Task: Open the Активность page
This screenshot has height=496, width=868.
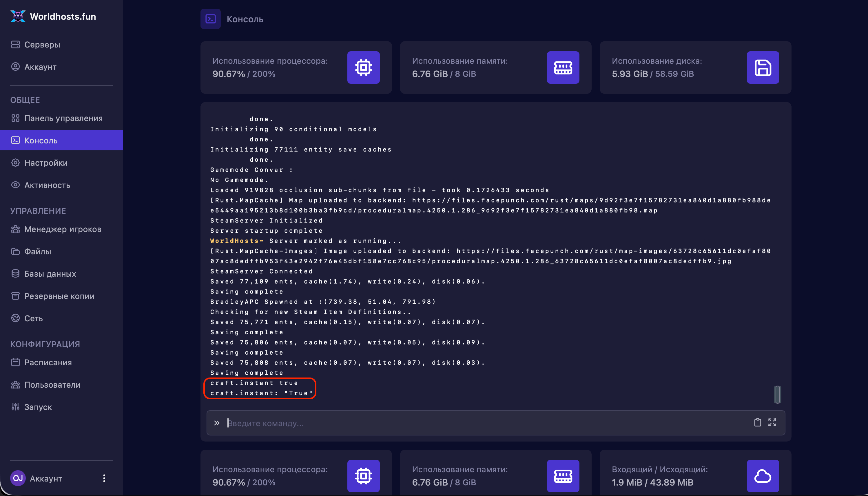Action: tap(61, 185)
